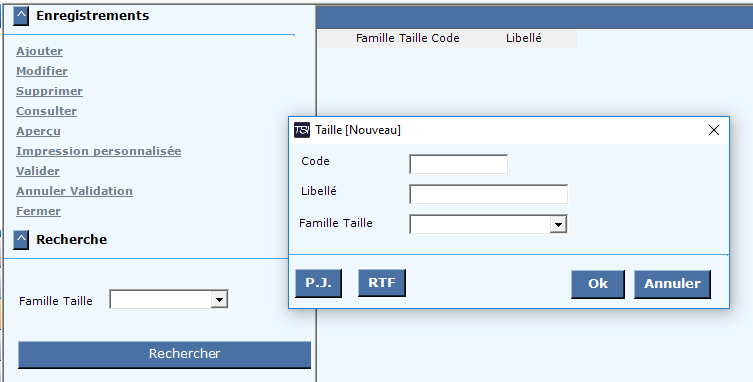Image resolution: width=753 pixels, height=382 pixels.
Task: Collapse the Recherche section
Action: click(21, 240)
